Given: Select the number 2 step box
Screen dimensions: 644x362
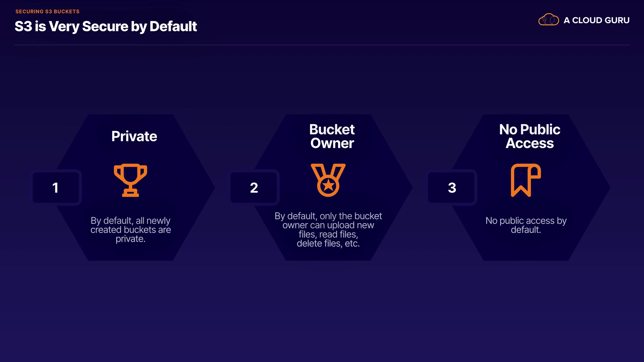Looking at the screenshot, I should pos(254,187).
